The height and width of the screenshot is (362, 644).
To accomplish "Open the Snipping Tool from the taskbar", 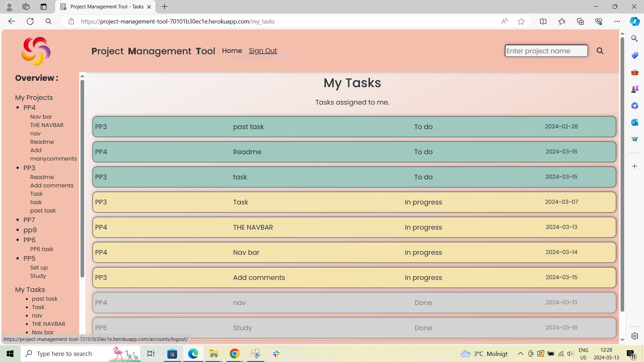I will 255,353.
